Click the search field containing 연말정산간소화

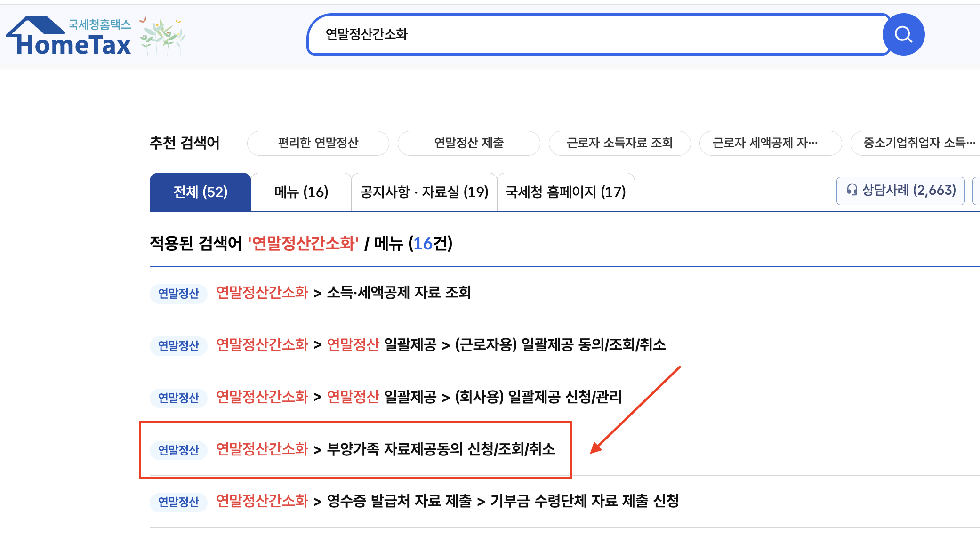(x=593, y=34)
